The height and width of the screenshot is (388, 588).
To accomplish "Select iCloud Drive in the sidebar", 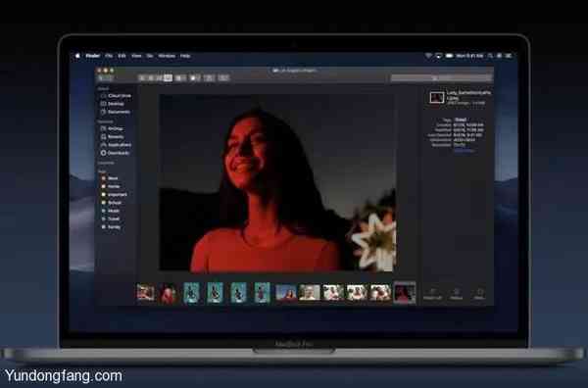I will pyautogui.click(x=116, y=96).
